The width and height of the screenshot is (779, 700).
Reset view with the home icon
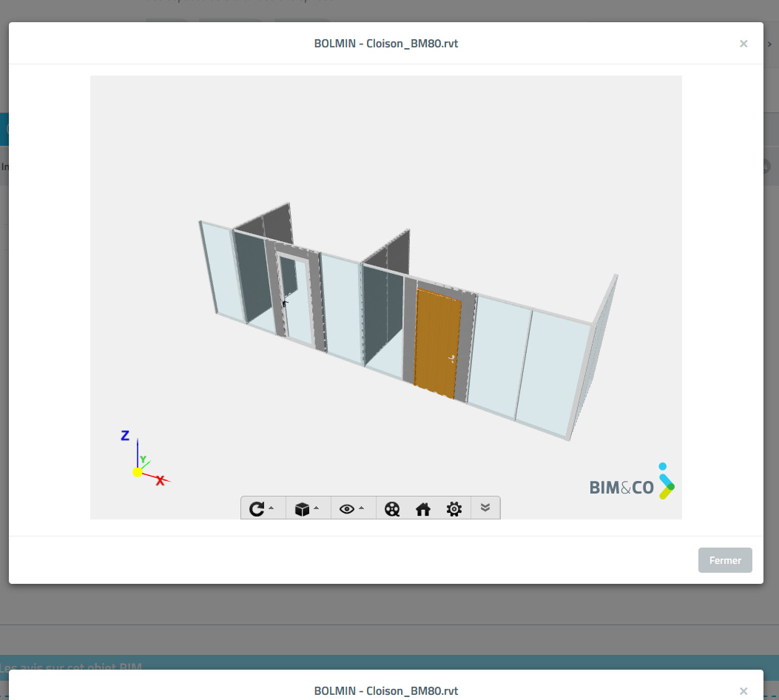point(423,509)
